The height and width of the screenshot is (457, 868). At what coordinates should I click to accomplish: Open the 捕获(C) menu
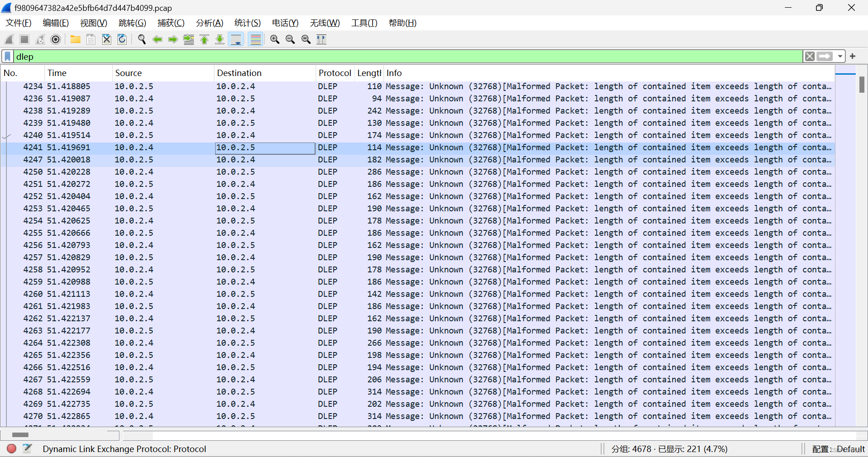click(171, 23)
